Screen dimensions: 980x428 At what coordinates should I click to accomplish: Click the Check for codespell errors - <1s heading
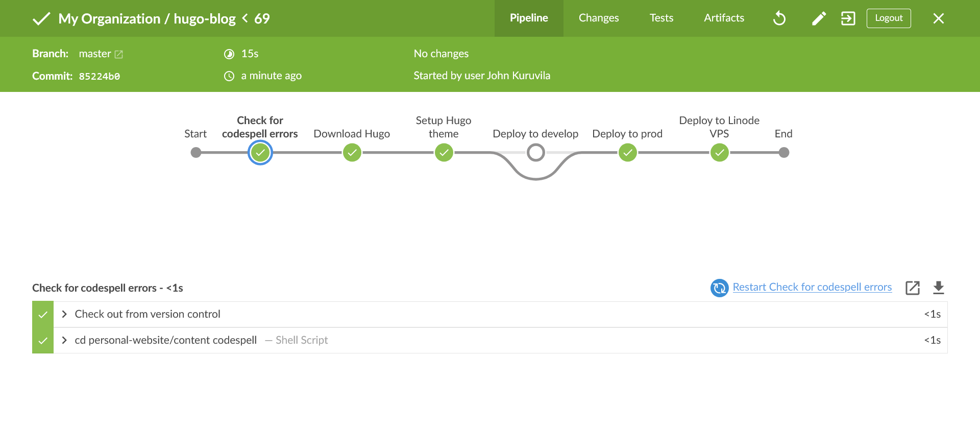coord(108,288)
